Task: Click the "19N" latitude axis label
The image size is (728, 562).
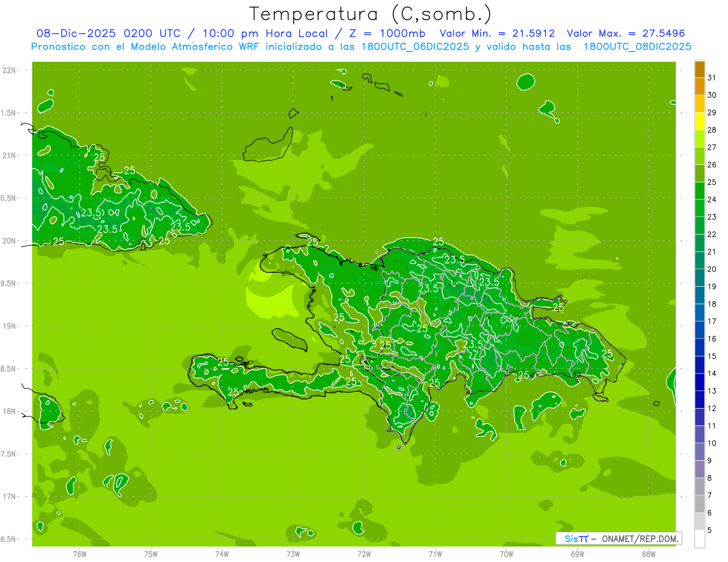Action: point(10,326)
